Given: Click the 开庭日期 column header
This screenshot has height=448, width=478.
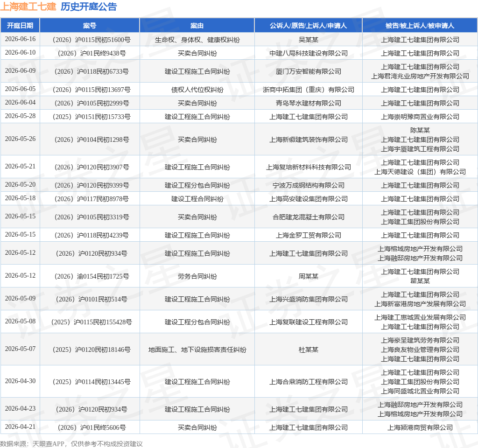Looking at the screenshot, I should [20, 26].
